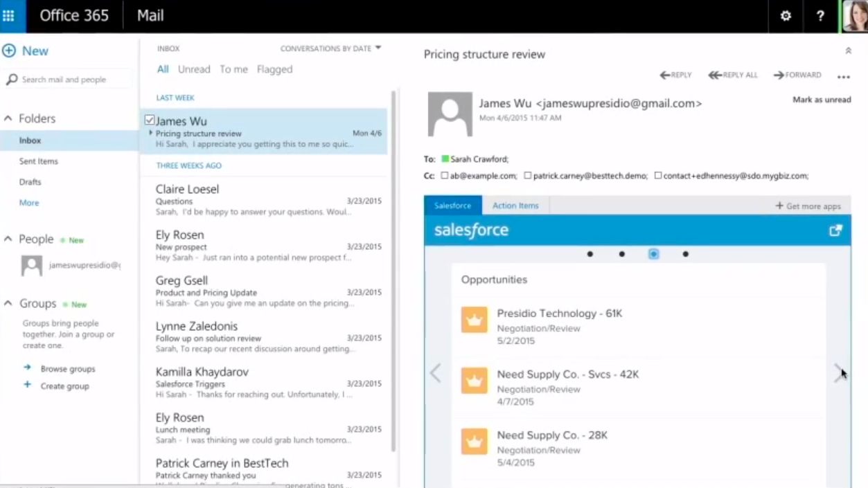Open the settings gear menu
Image resolution: width=868 pixels, height=488 pixels.
click(x=786, y=16)
